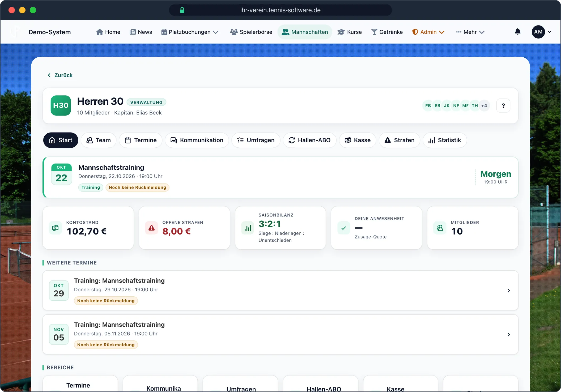The width and height of the screenshot is (561, 392).
Task: Click the Mannschaften navigation item
Action: (305, 32)
